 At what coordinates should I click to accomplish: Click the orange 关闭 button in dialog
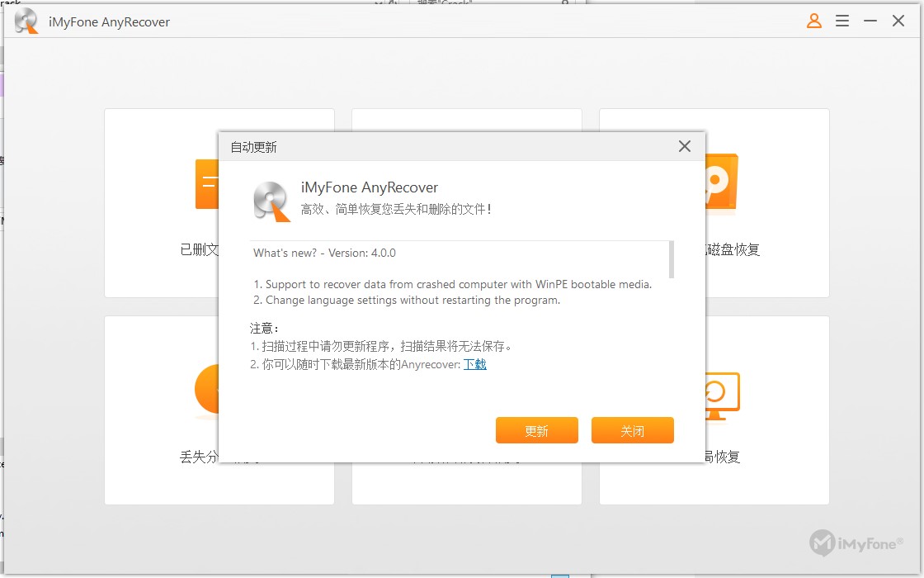click(632, 430)
